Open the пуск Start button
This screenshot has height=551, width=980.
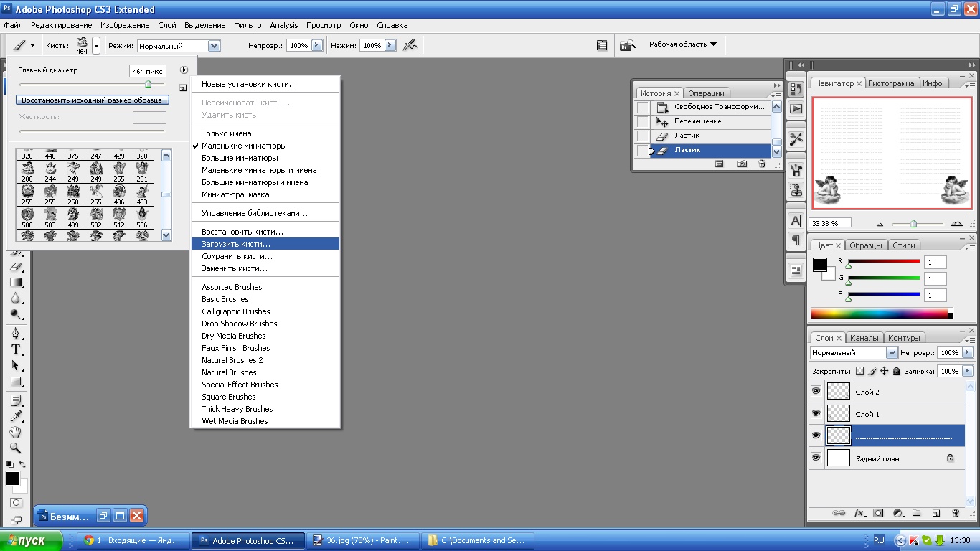coord(31,540)
